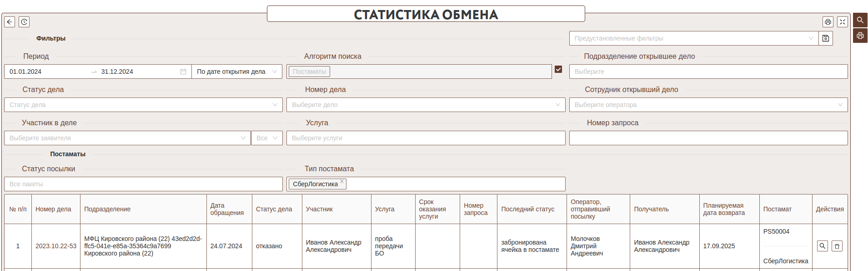Save the preset filter with the disk icon
This screenshot has height=271, width=868.
click(826, 38)
